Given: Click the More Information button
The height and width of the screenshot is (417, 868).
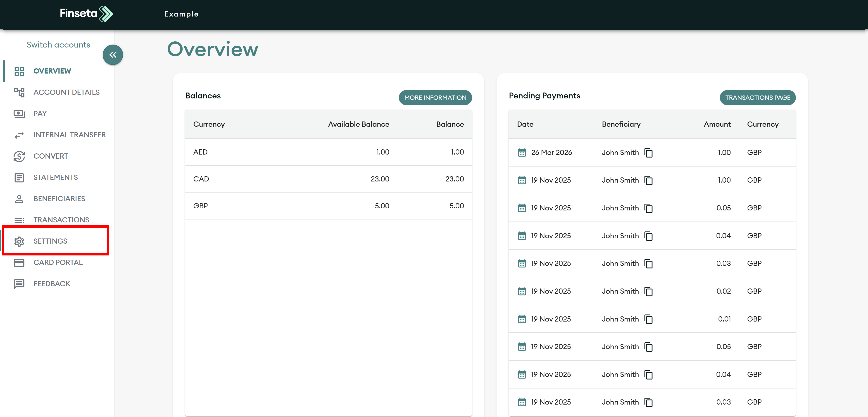Looking at the screenshot, I should pyautogui.click(x=435, y=98).
